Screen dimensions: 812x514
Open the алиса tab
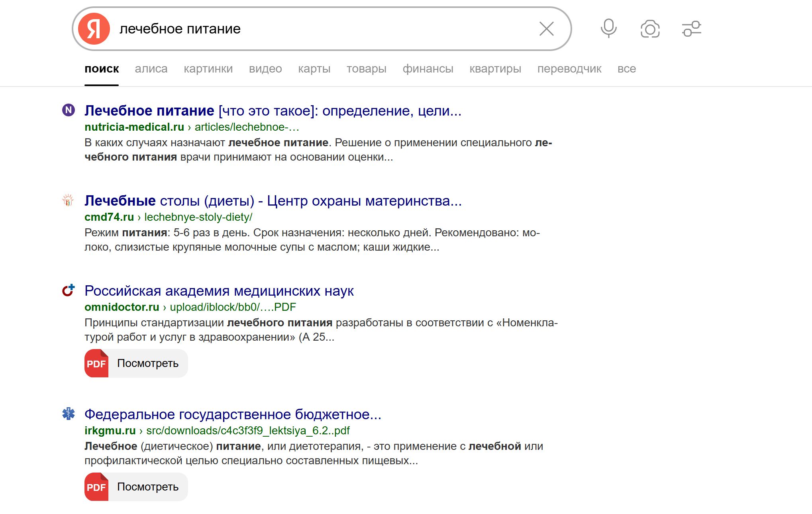[151, 69]
